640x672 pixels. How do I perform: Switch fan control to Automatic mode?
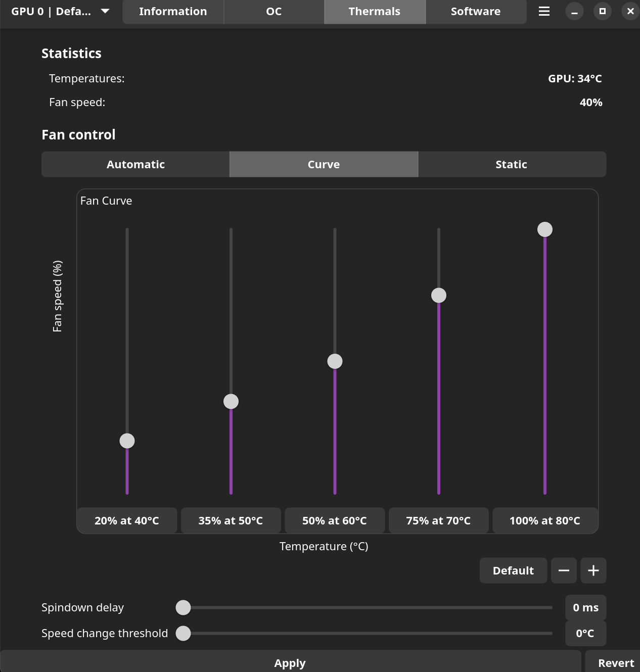coord(135,164)
